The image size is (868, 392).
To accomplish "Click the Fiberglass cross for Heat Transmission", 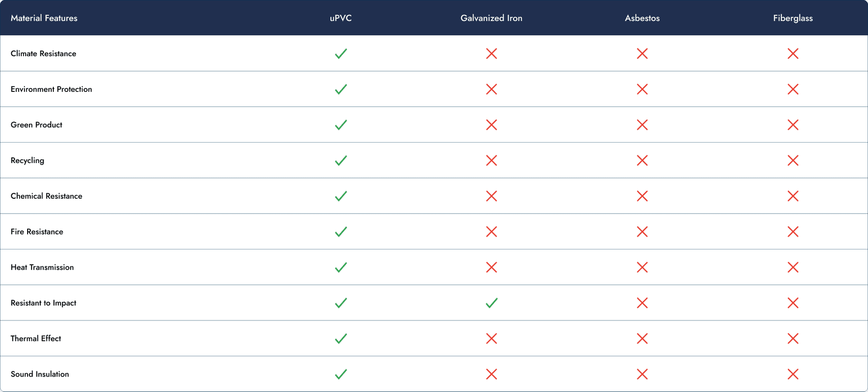I will [793, 267].
